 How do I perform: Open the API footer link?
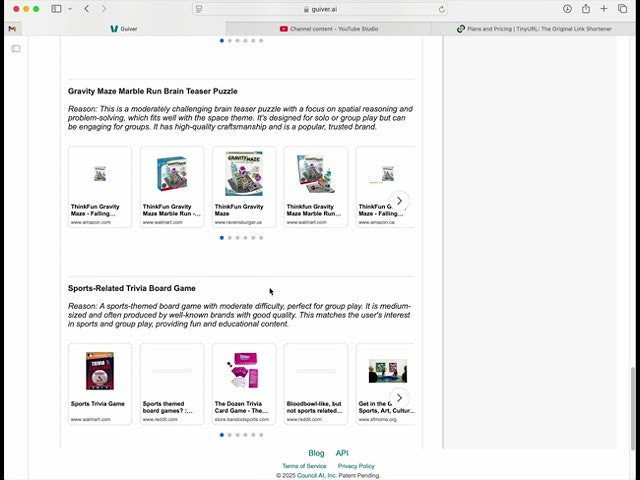coord(342,453)
